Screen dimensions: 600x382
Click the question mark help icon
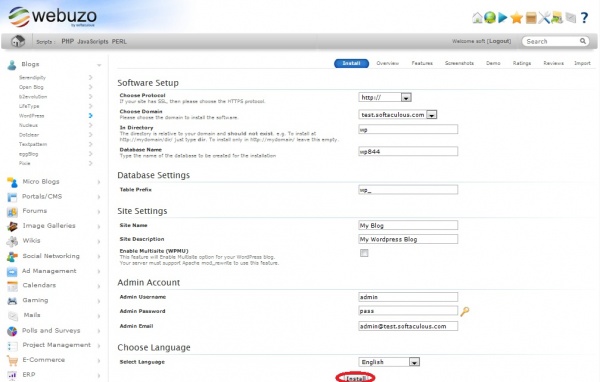(x=584, y=18)
